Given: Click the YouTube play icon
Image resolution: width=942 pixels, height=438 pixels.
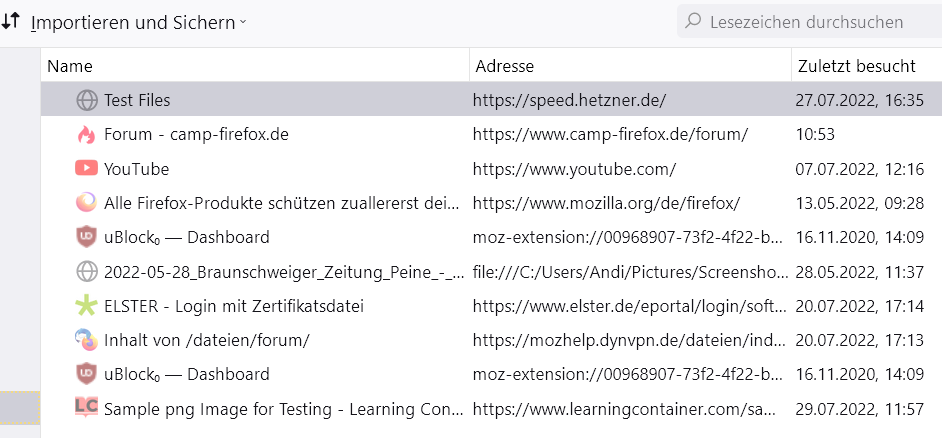Looking at the screenshot, I should pos(87,169).
